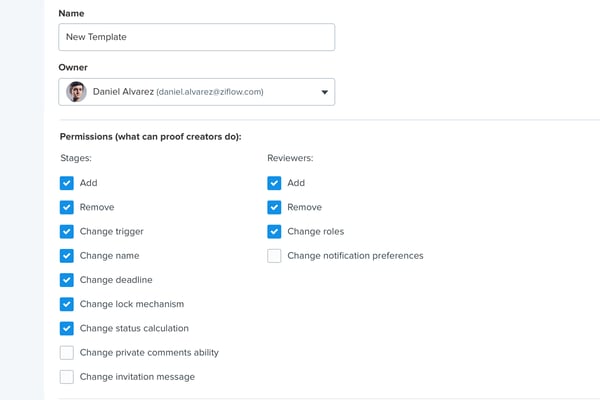Uncheck the Stages Remove checkbox
Screen dimensions: 600x400
(67, 207)
